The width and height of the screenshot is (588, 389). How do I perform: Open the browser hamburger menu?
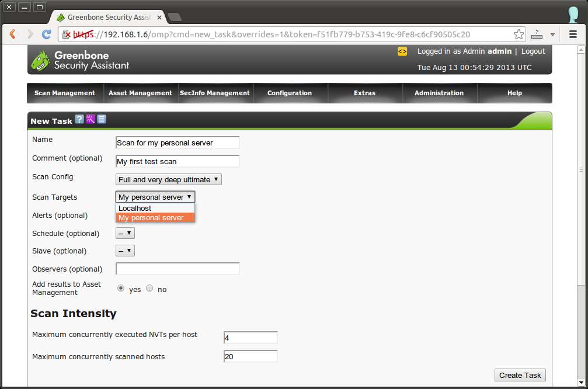pos(573,34)
